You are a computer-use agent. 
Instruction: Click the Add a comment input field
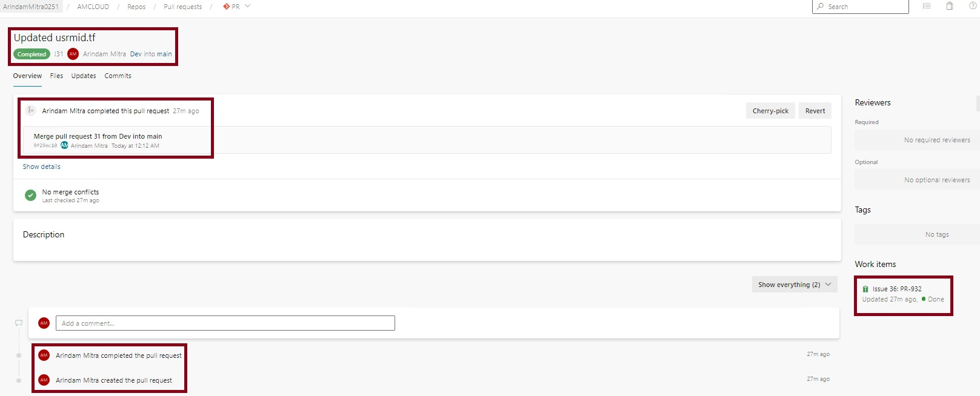225,323
